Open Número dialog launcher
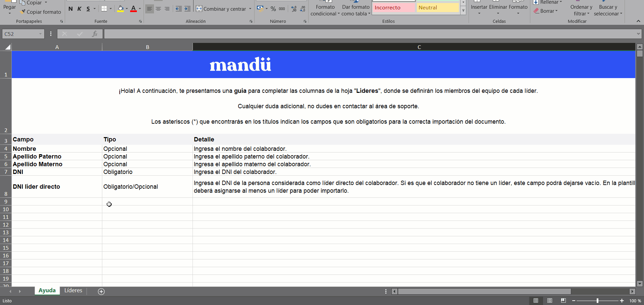 point(305,21)
